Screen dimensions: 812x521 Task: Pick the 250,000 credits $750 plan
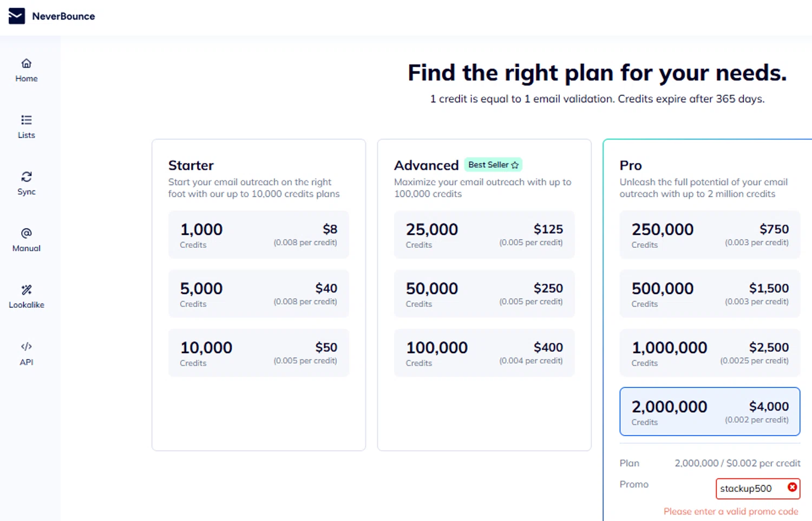709,235
